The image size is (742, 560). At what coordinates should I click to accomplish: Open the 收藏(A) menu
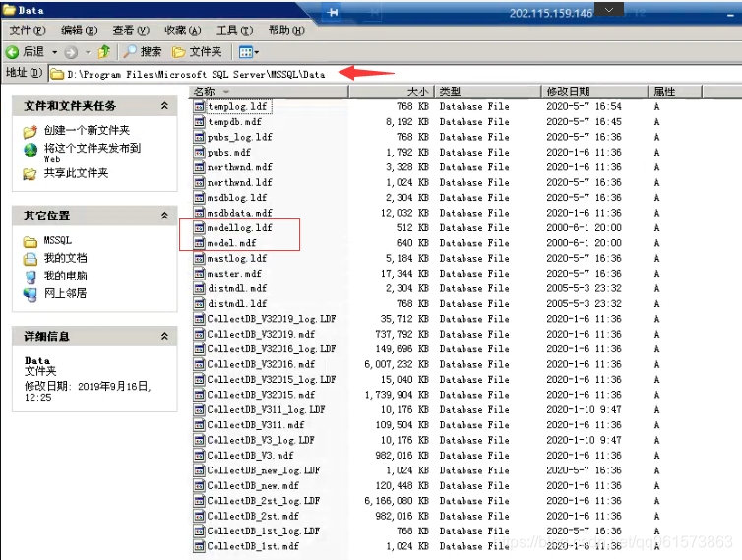coord(183,31)
